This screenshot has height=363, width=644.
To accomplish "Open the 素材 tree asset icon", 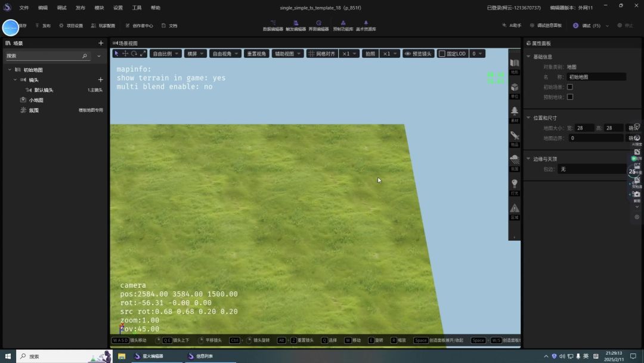I will [x=514, y=112].
